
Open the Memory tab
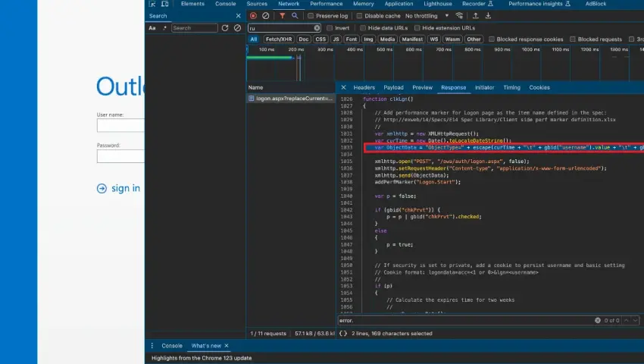[364, 4]
